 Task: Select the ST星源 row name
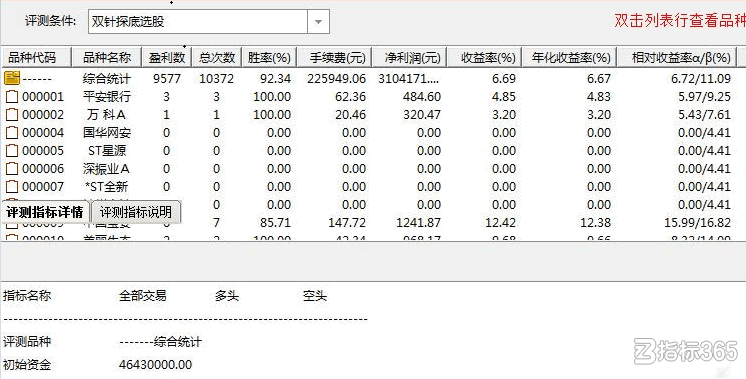(x=107, y=151)
